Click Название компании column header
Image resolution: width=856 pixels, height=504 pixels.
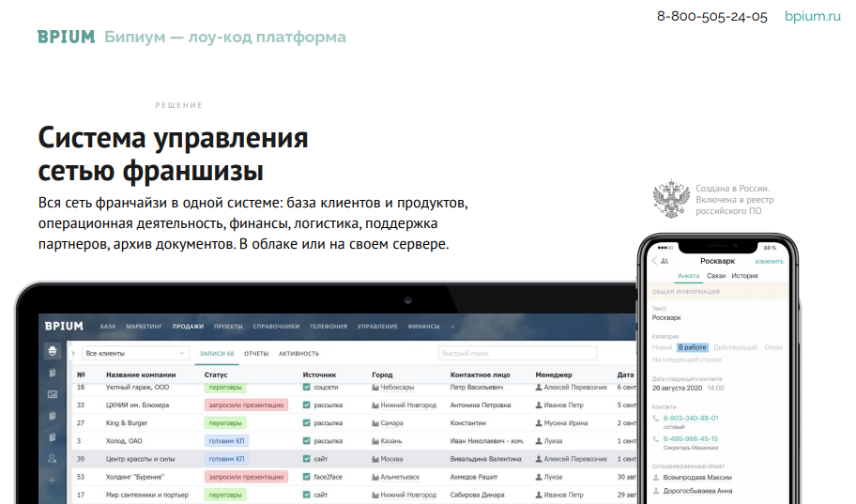click(141, 375)
